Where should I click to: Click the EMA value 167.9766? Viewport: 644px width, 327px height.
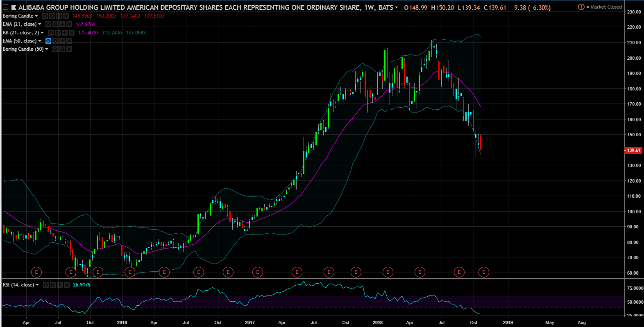click(85, 25)
